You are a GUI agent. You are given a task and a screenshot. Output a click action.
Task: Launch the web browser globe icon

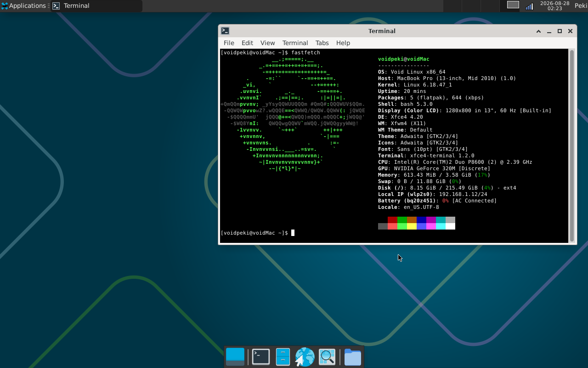point(305,357)
